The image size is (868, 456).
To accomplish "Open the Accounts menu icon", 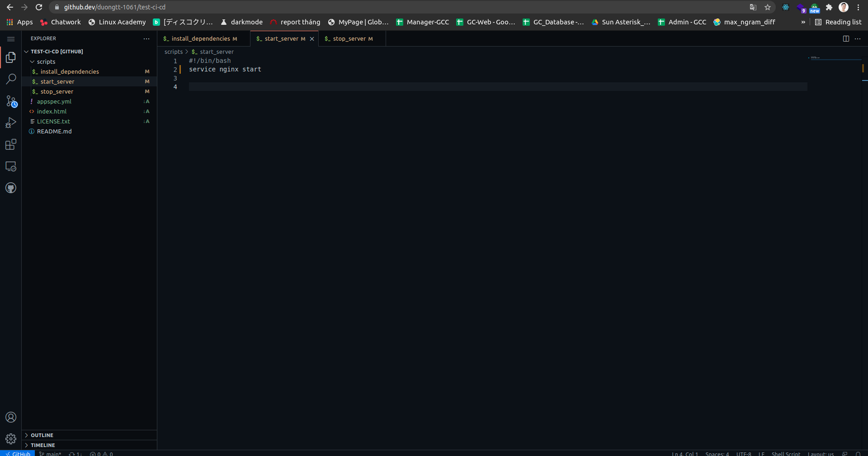I will tap(11, 417).
